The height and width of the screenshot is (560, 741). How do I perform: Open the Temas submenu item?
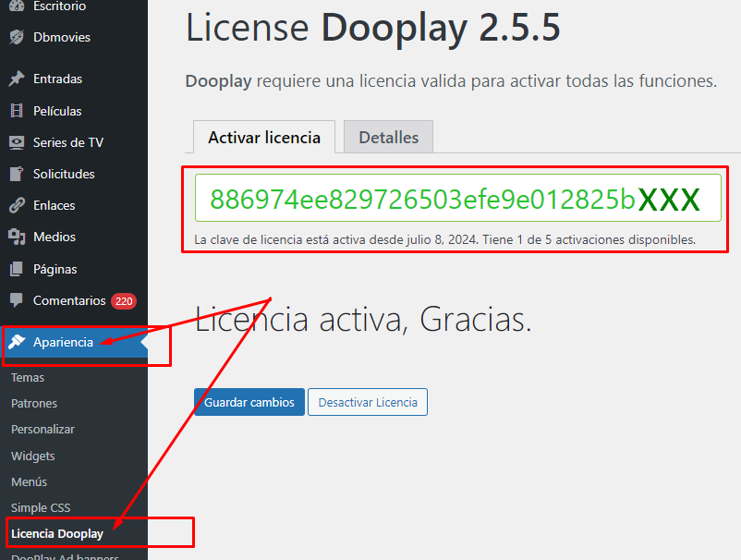tap(28, 378)
